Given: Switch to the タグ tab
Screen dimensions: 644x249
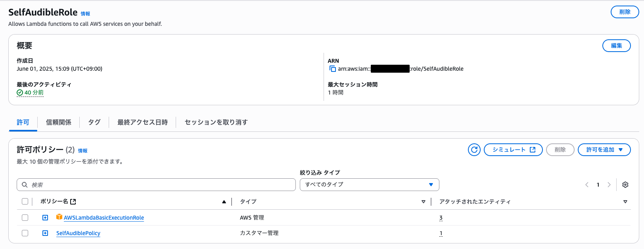Looking at the screenshot, I should pos(94,122).
